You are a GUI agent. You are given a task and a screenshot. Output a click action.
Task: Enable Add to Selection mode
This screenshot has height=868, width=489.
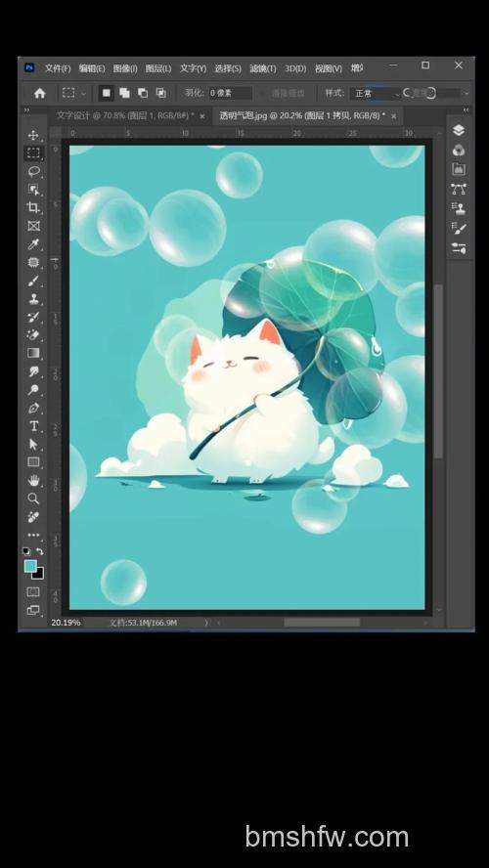[124, 93]
